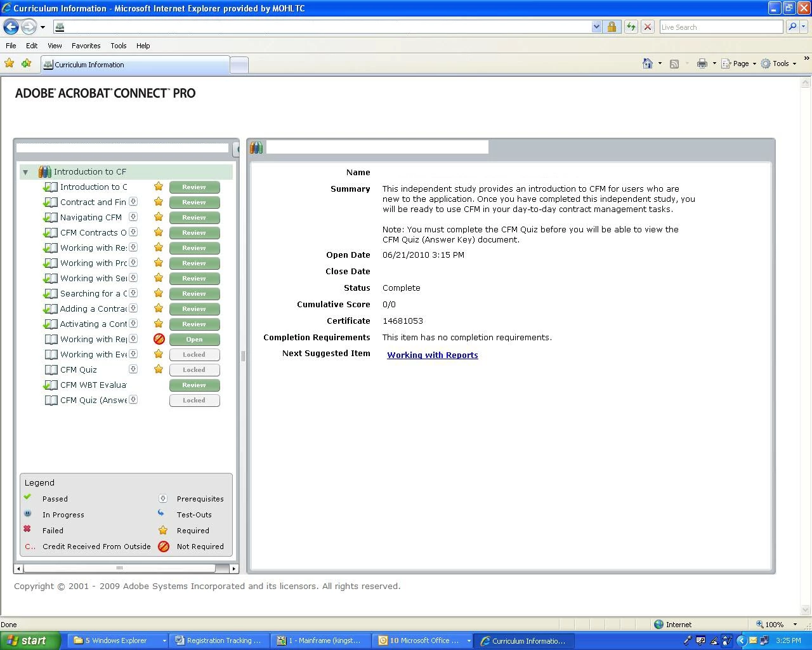812x650 pixels.
Task: Follow the Working with Reports link
Action: (433, 355)
